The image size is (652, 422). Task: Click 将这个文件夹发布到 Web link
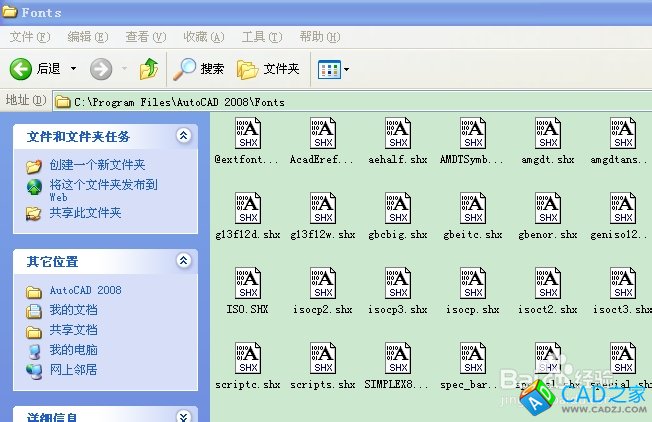103,190
